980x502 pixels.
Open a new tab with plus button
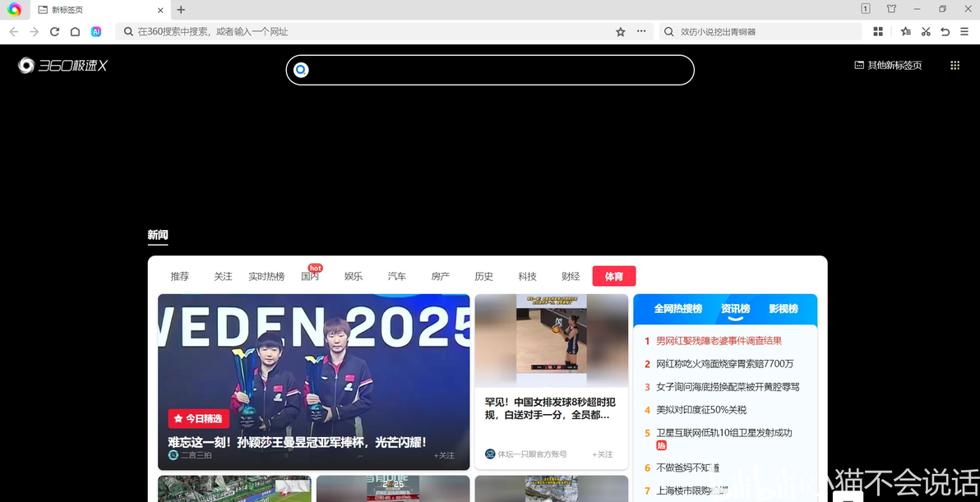point(181,10)
